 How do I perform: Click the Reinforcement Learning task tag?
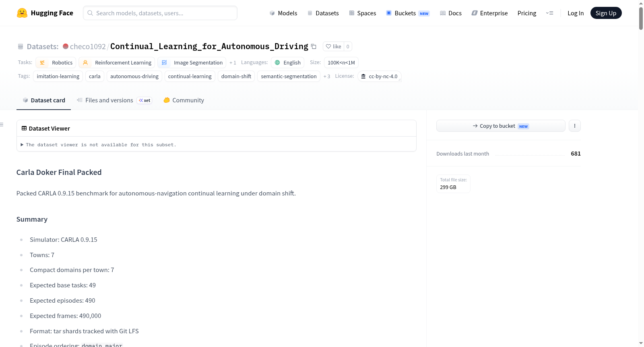click(x=117, y=62)
